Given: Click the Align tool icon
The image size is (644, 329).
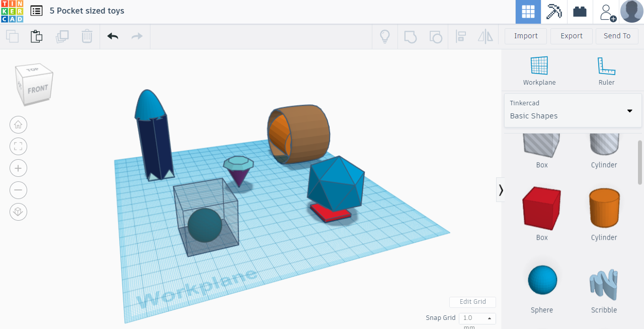Looking at the screenshot, I should click(460, 36).
